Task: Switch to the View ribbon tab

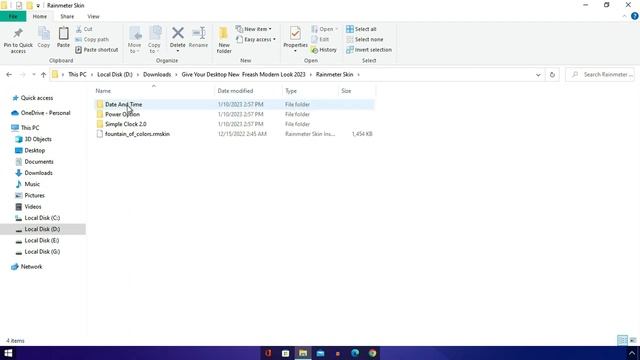Action: click(x=93, y=17)
